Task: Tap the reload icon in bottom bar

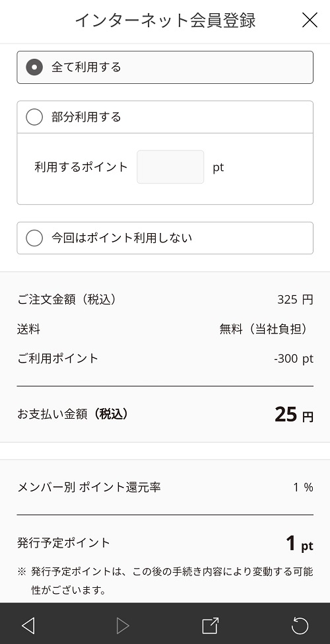Action: point(300,626)
